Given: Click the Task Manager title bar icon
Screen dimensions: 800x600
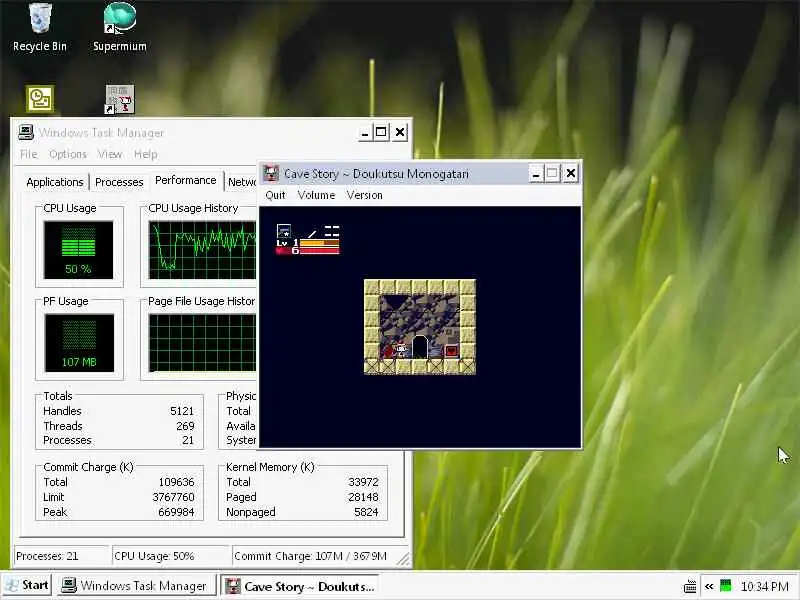Looking at the screenshot, I should pyautogui.click(x=26, y=133).
